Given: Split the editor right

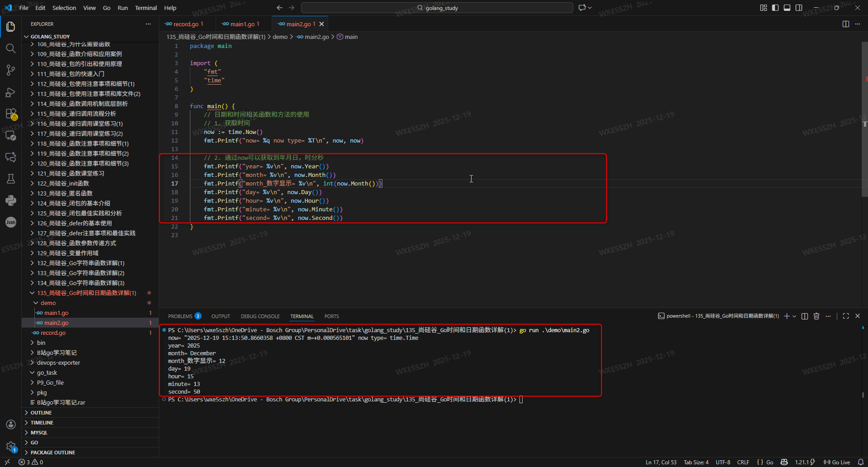Looking at the screenshot, I should pos(846,24).
